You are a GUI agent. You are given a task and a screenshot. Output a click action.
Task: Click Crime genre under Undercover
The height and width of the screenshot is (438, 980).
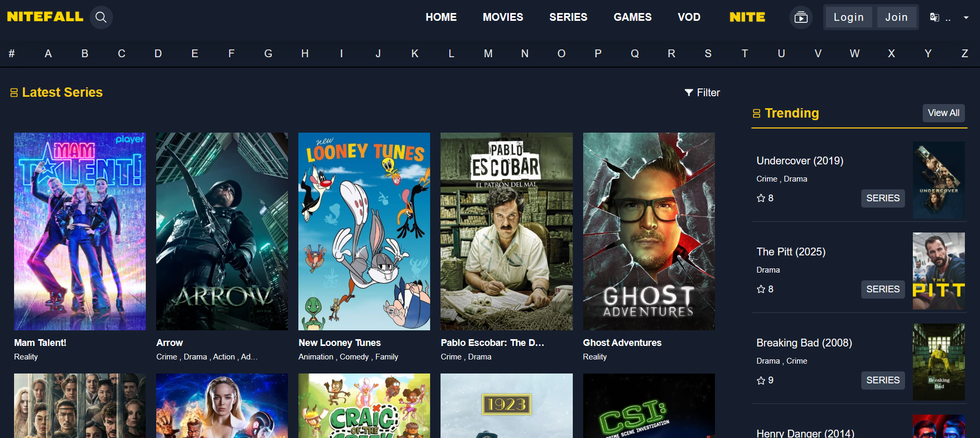[767, 179]
